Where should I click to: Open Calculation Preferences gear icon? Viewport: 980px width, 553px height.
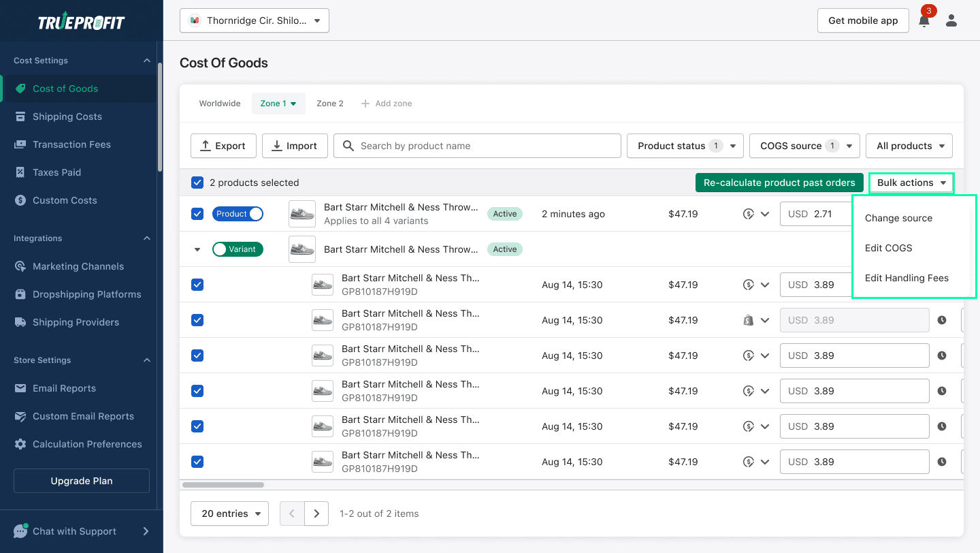point(20,444)
